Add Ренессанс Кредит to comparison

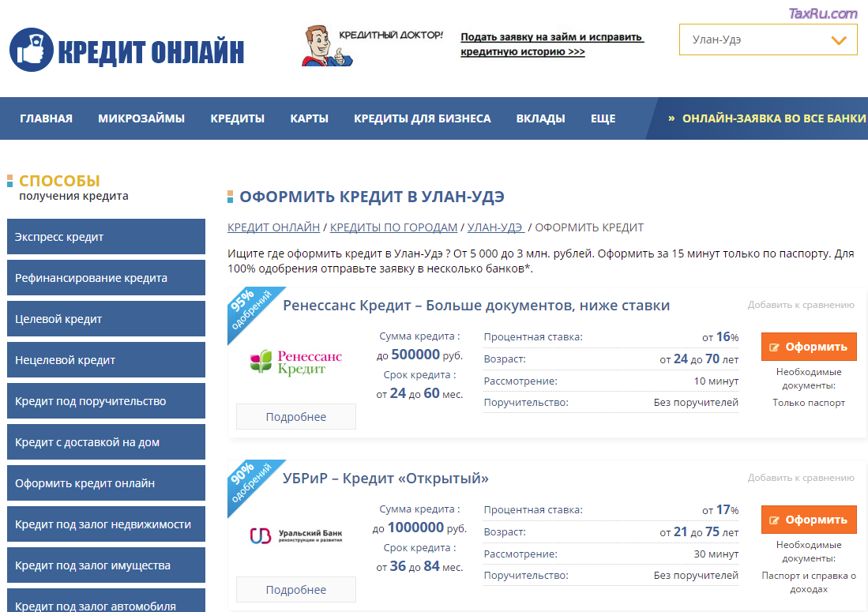tap(801, 305)
